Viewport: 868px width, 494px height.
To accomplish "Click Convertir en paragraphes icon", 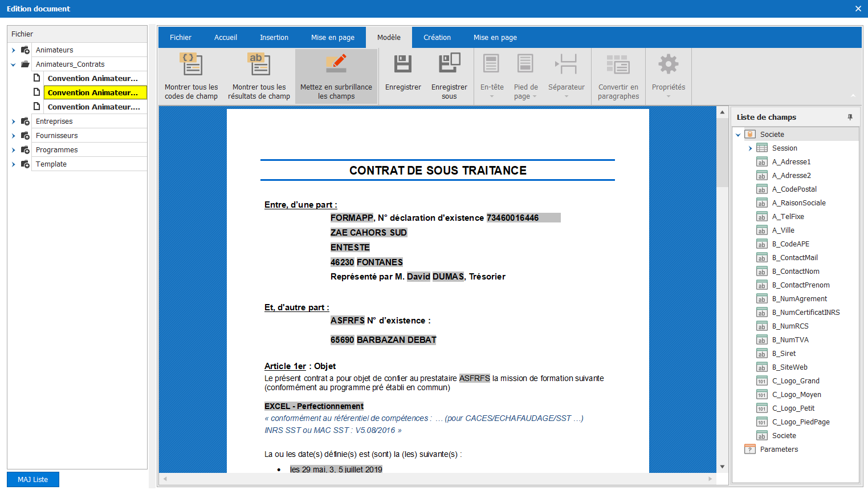I will click(x=618, y=64).
